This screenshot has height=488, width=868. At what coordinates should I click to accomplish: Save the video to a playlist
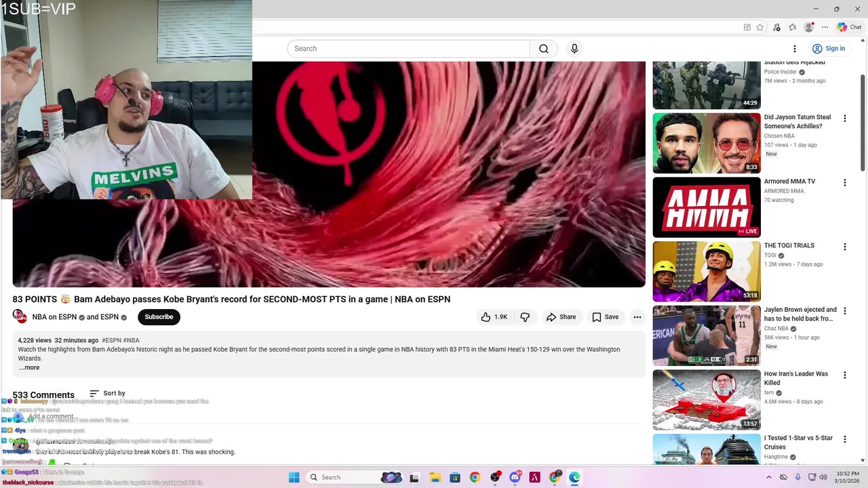tap(605, 317)
